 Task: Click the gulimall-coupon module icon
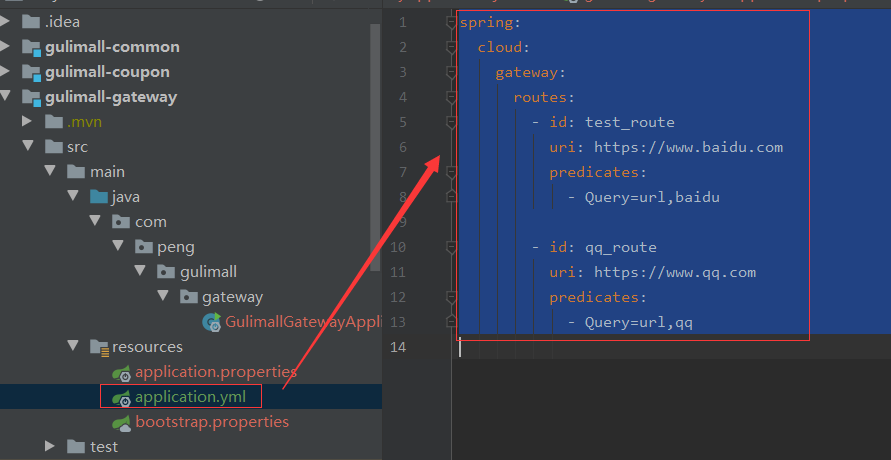point(31,72)
